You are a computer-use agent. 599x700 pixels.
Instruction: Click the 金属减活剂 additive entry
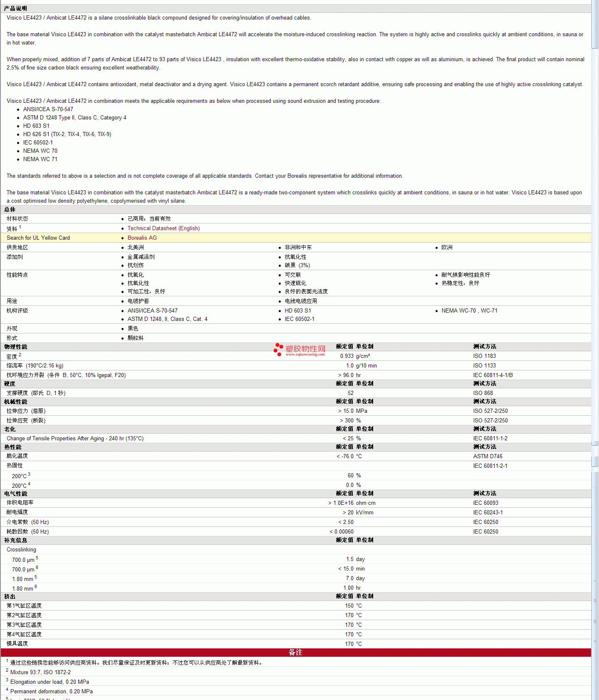(x=141, y=257)
